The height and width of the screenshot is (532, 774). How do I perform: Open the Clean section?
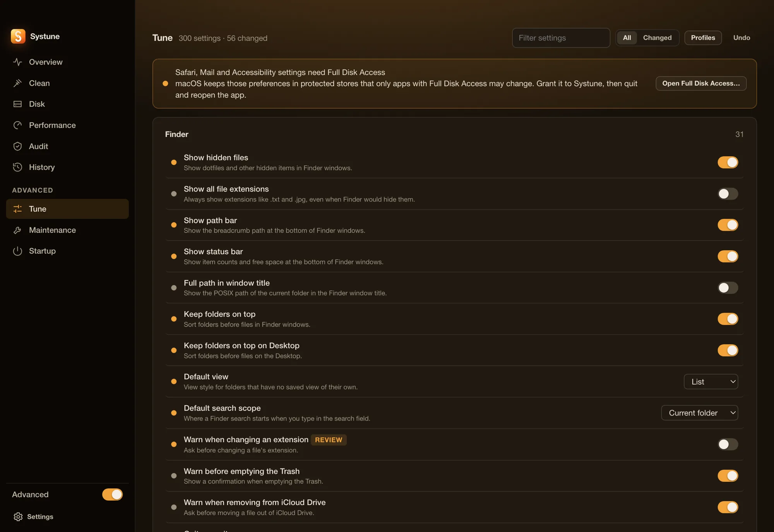[67, 83]
